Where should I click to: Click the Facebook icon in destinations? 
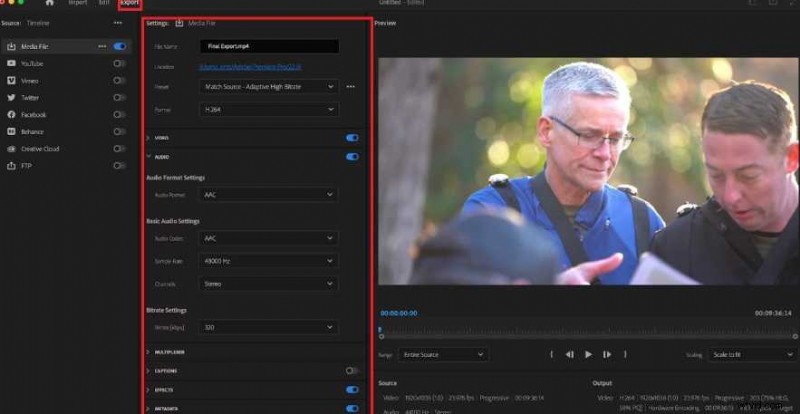tap(11, 115)
